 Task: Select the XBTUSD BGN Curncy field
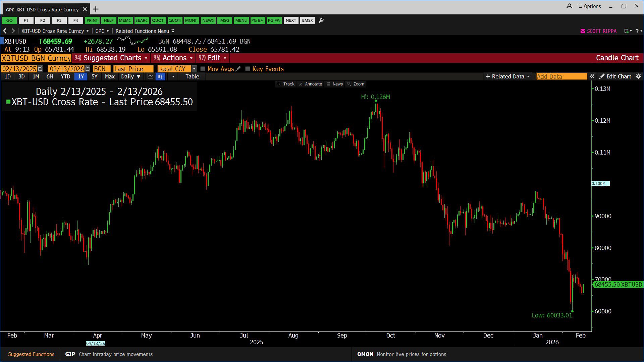[36, 58]
